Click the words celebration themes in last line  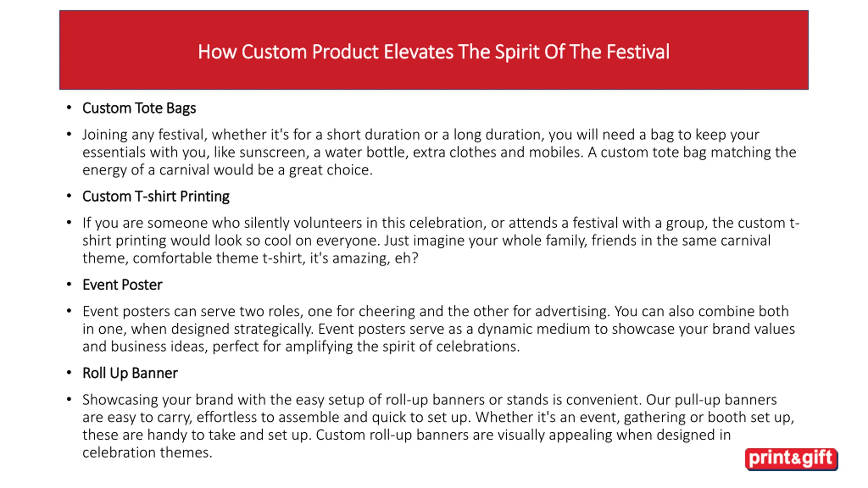[147, 452]
